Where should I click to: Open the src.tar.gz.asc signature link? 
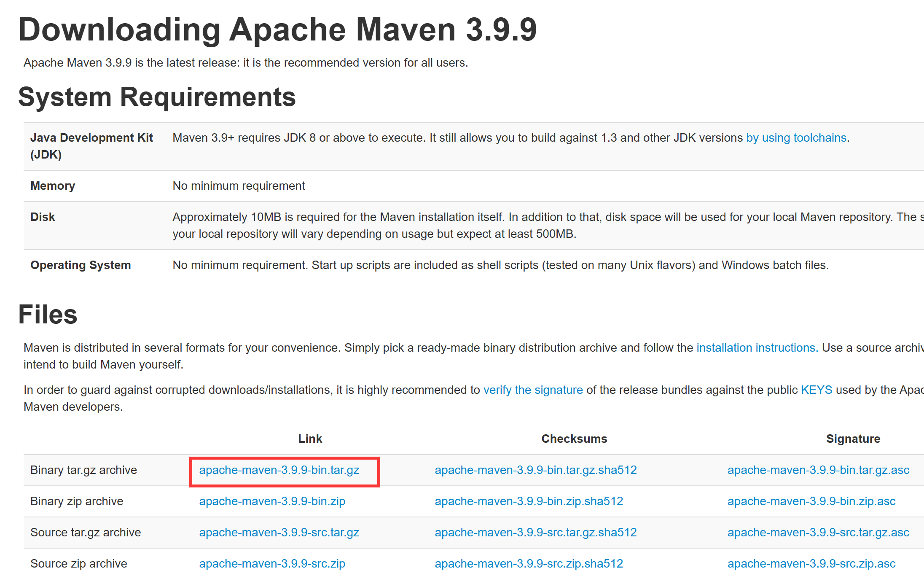pos(818,533)
